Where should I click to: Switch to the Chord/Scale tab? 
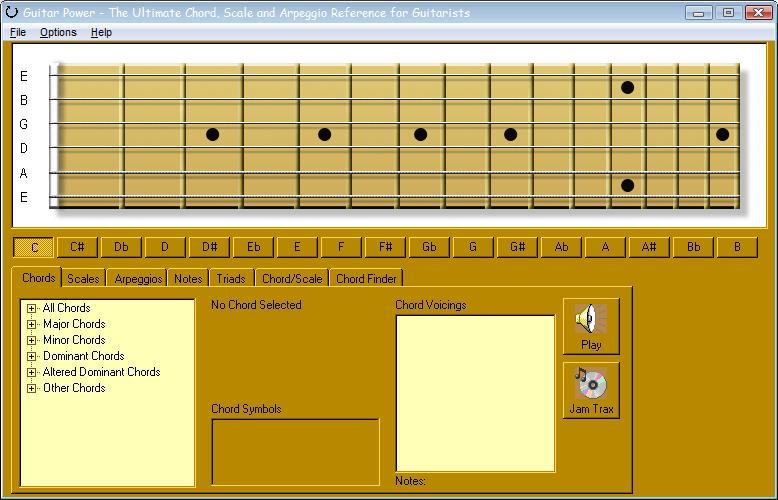pos(292,278)
